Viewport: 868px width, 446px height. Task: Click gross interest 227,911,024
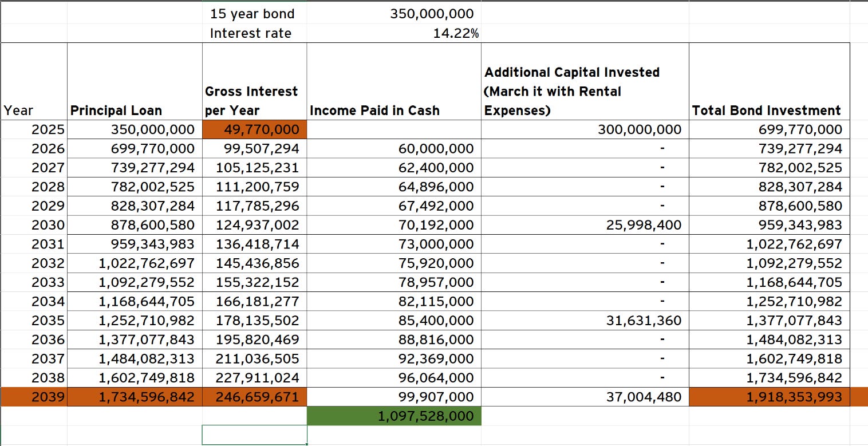(x=254, y=378)
